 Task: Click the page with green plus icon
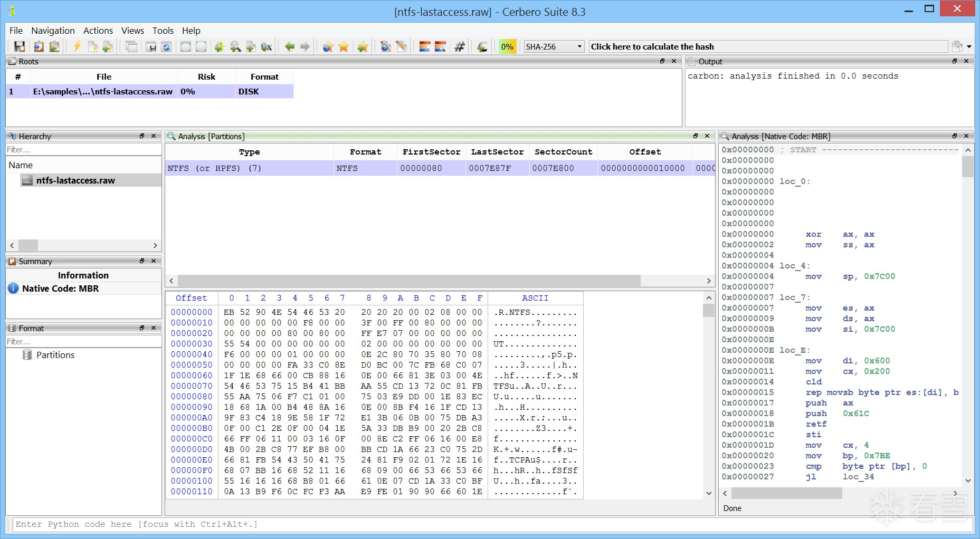point(108,46)
